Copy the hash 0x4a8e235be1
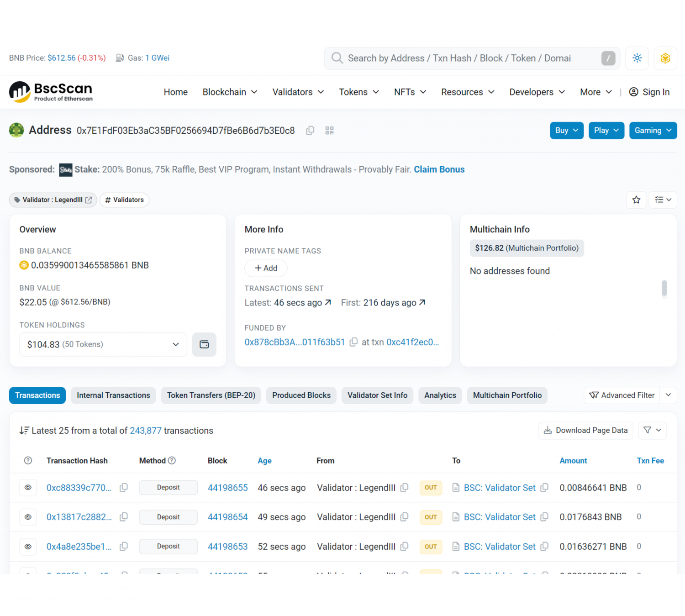Viewport: 685px width, 616px height. pos(123,547)
